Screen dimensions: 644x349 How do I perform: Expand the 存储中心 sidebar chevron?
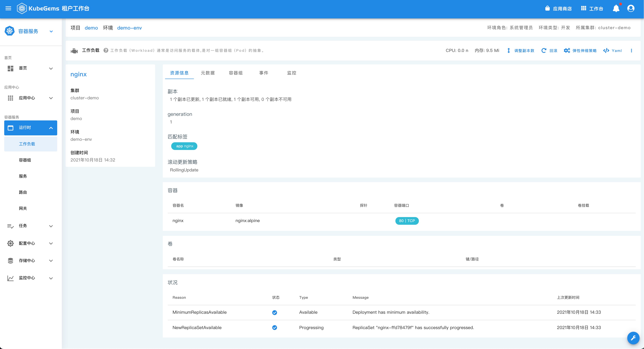tap(51, 261)
